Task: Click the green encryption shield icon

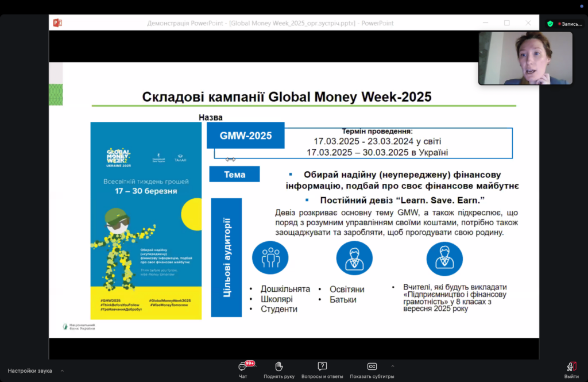Action: point(550,24)
